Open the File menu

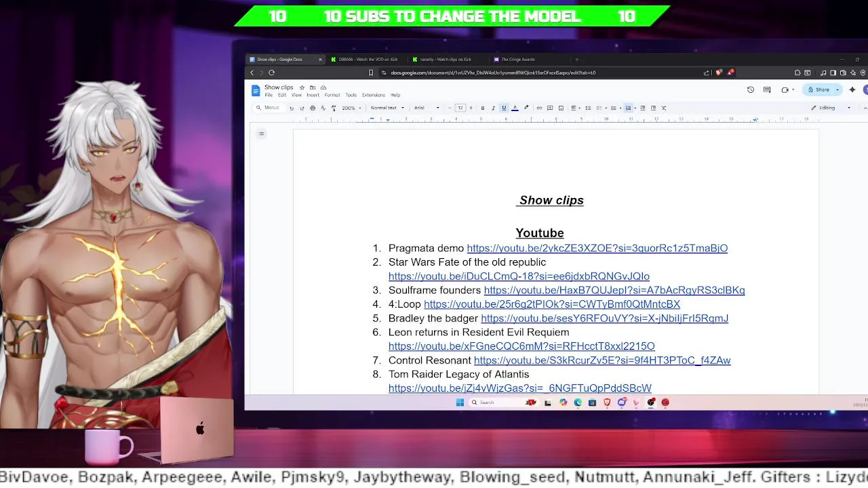269,95
